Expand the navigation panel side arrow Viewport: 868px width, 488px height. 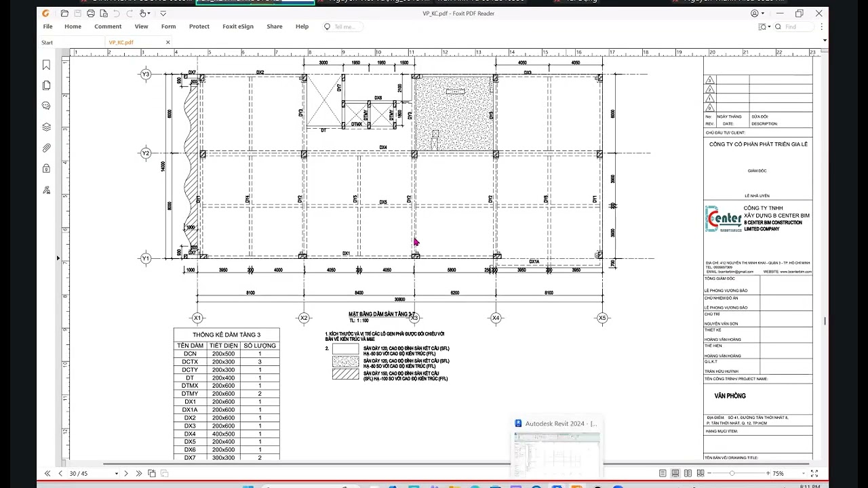pyautogui.click(x=58, y=258)
